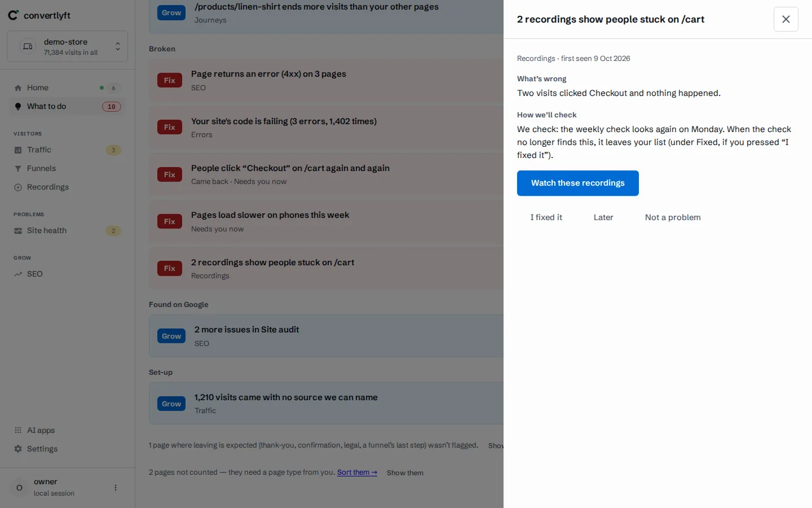Screen dimensions: 812x508
Task: Open the demo-store site switcher
Action: 67,46
